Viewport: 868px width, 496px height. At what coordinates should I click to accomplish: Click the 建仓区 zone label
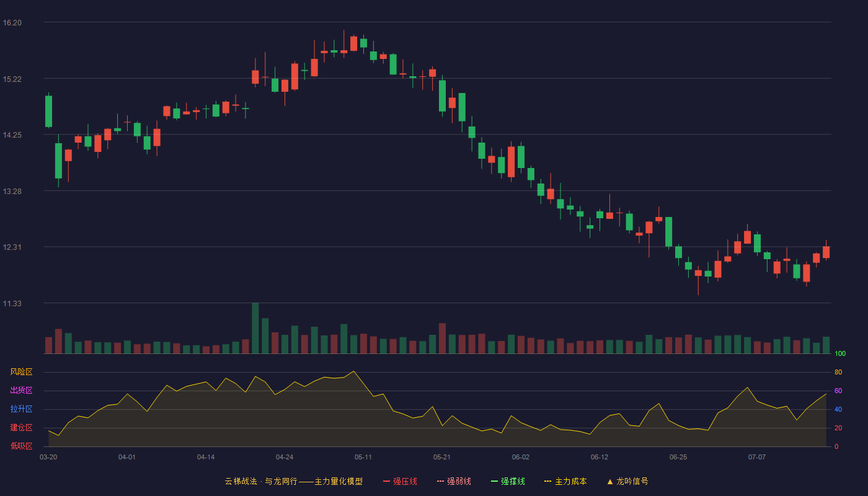(x=21, y=428)
